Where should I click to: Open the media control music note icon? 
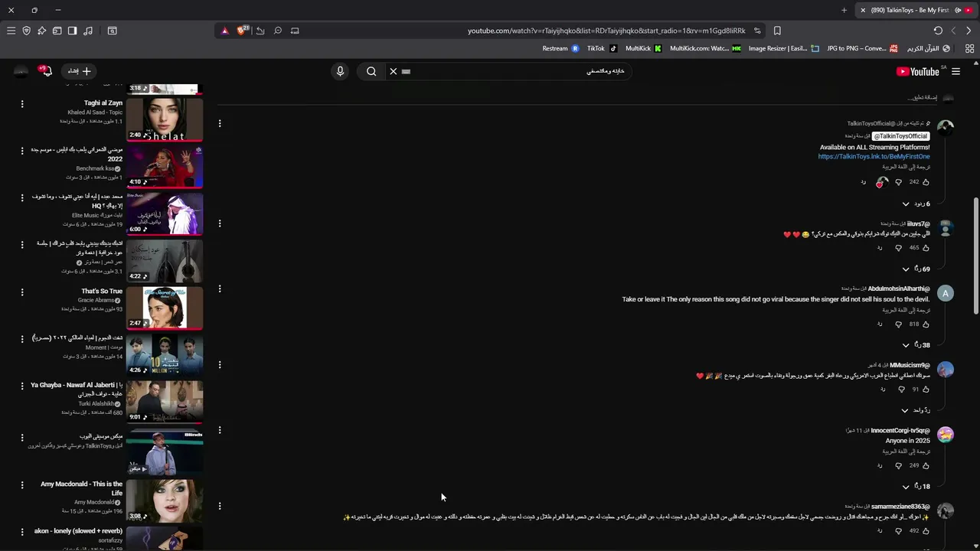88,31
